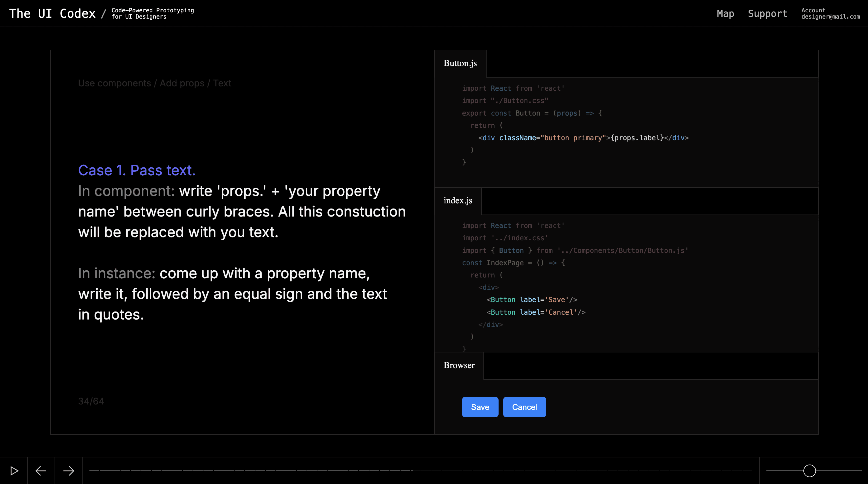Click the round slider handle at bottom right

809,471
